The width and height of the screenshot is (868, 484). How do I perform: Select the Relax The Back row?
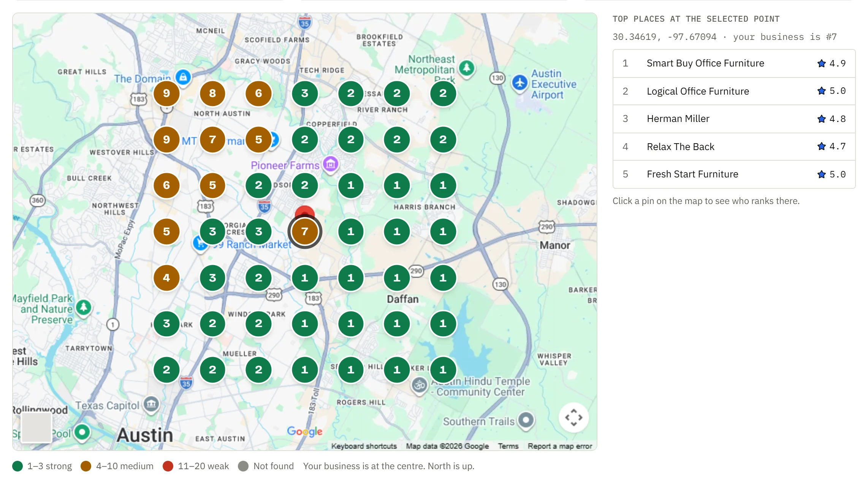734,147
